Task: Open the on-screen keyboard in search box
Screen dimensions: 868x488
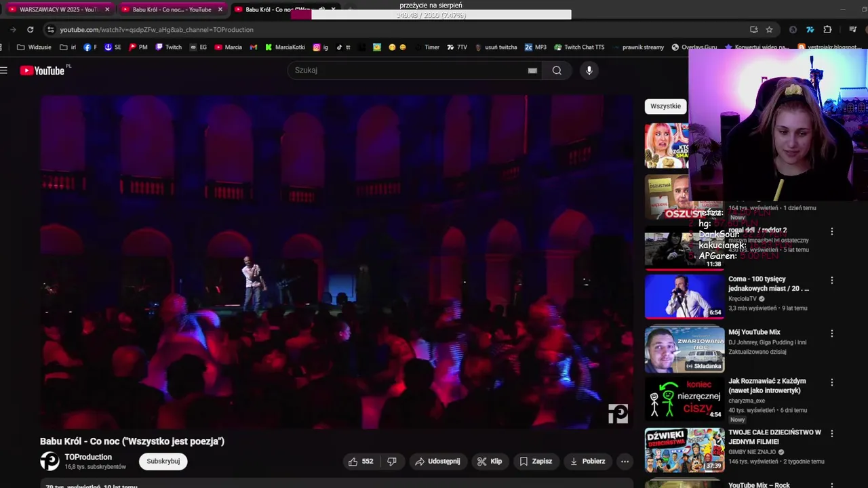Action: [x=532, y=70]
